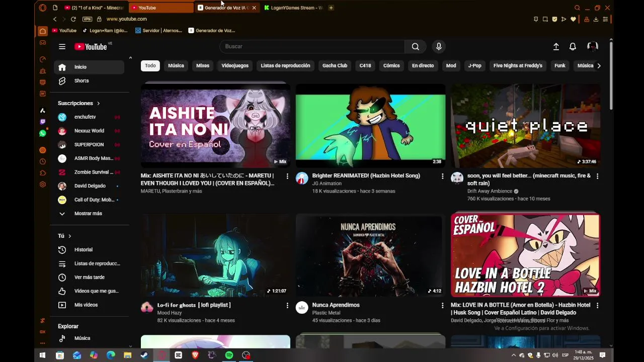Switch to "1 of a Kind" Minecraft tab
This screenshot has height=362, width=644.
[94, 8]
